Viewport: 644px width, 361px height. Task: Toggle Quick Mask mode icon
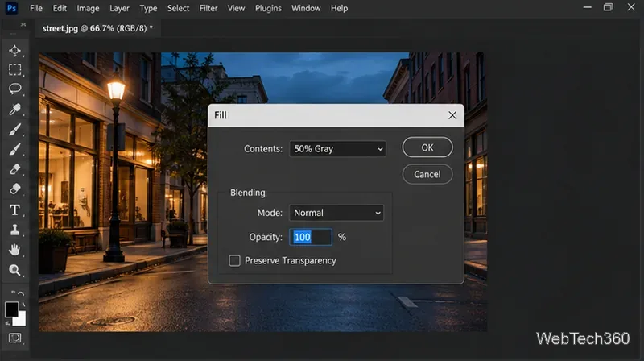(x=14, y=338)
